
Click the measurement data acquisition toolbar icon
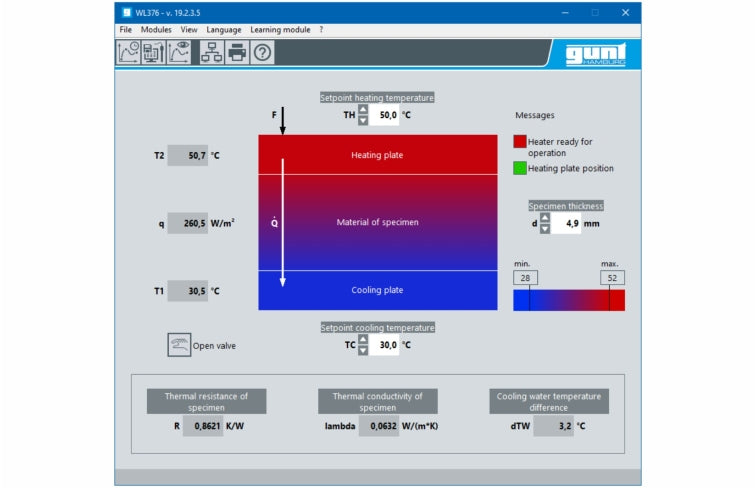click(155, 53)
